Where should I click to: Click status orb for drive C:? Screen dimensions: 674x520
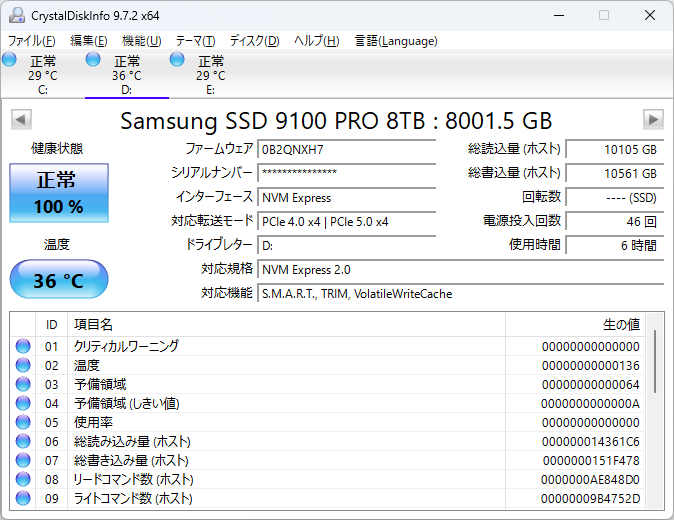9,59
